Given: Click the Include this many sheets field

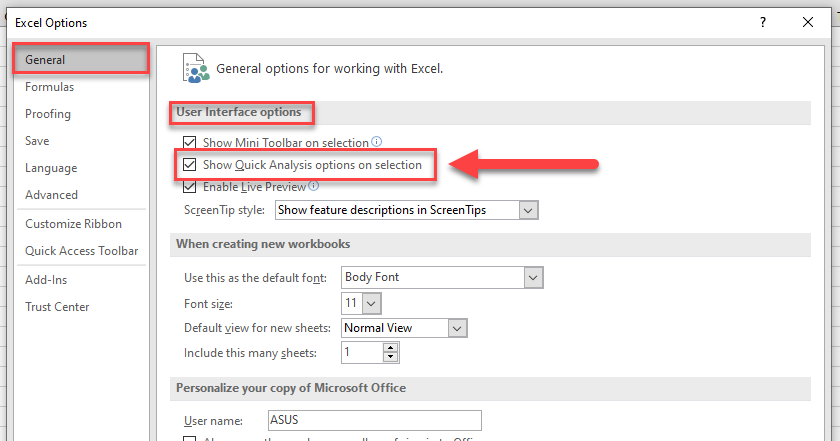Looking at the screenshot, I should click(363, 353).
